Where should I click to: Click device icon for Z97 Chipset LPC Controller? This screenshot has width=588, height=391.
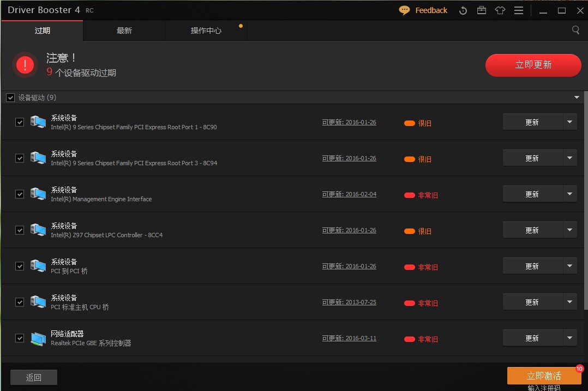pyautogui.click(x=38, y=230)
